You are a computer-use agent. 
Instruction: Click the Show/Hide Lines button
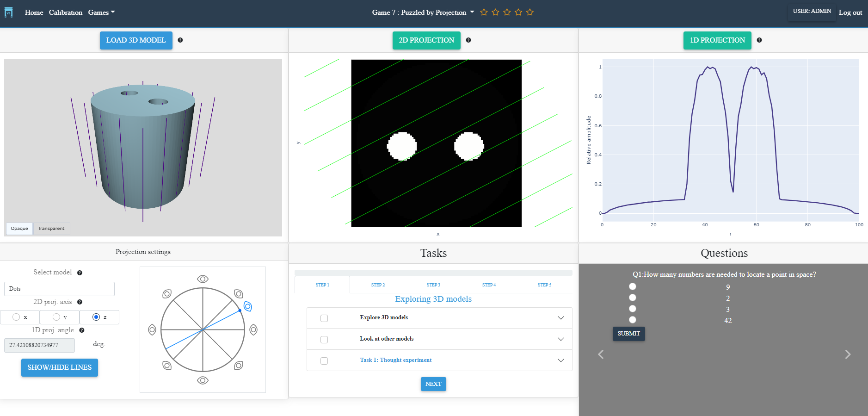(60, 367)
